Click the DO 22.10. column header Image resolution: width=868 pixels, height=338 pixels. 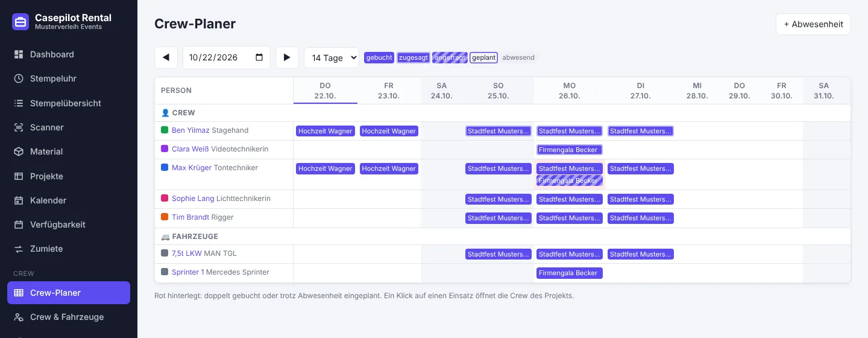325,91
